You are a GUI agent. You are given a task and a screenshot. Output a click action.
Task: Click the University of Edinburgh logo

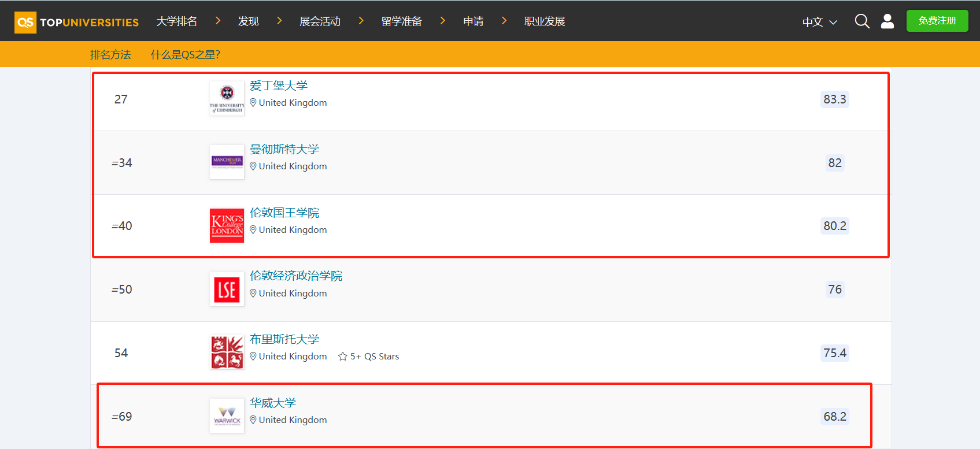[x=227, y=99]
